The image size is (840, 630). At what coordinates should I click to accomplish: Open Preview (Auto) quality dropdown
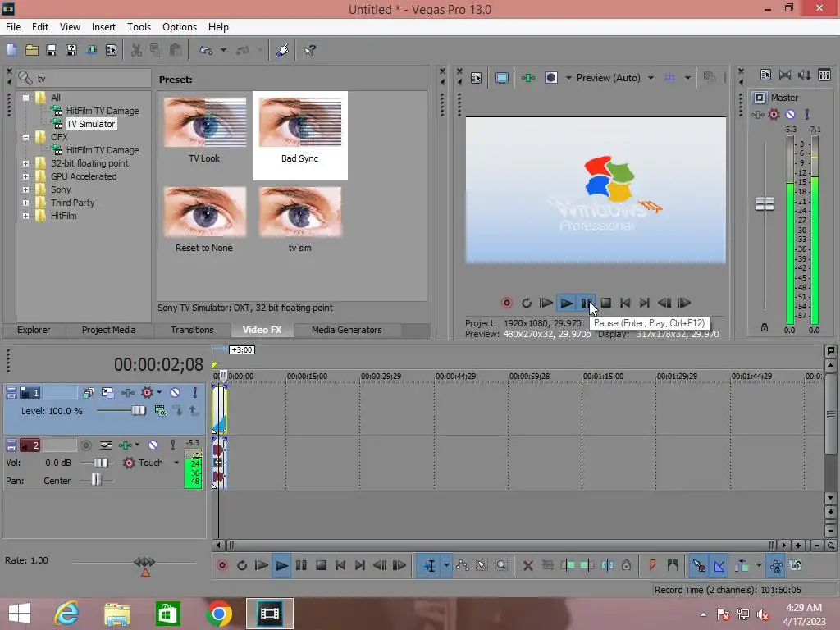pos(651,78)
